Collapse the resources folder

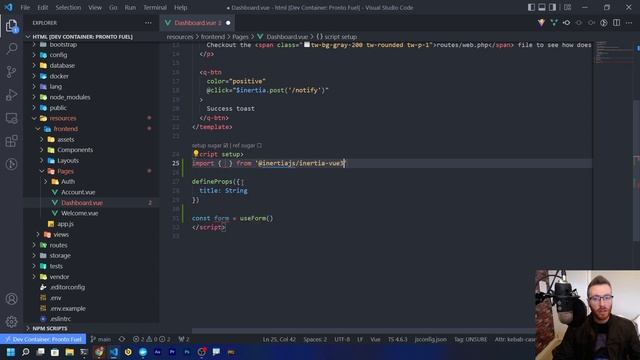pos(63,118)
